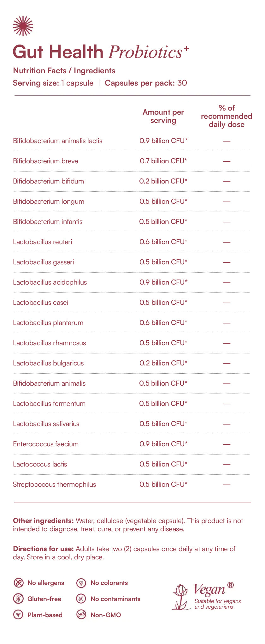
Task: Click the Enterococcus faecium 0.9 billion CFU value
Action: click(x=163, y=444)
